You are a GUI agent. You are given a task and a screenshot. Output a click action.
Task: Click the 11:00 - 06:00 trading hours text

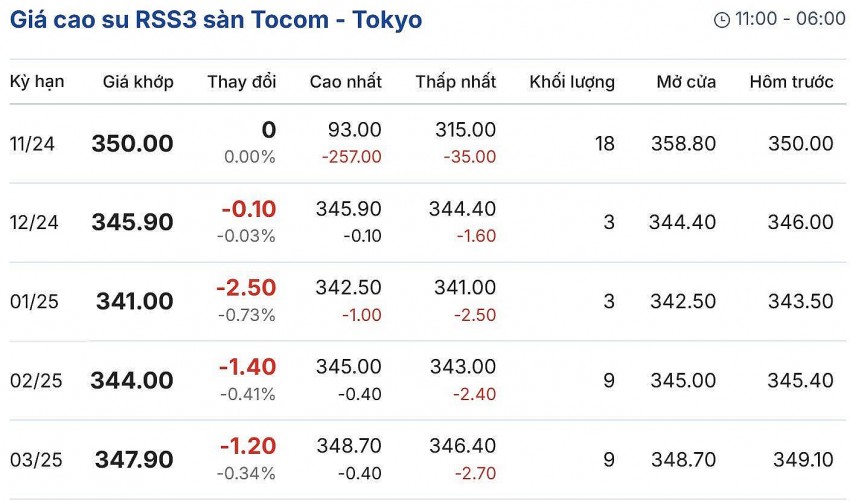pos(790,20)
